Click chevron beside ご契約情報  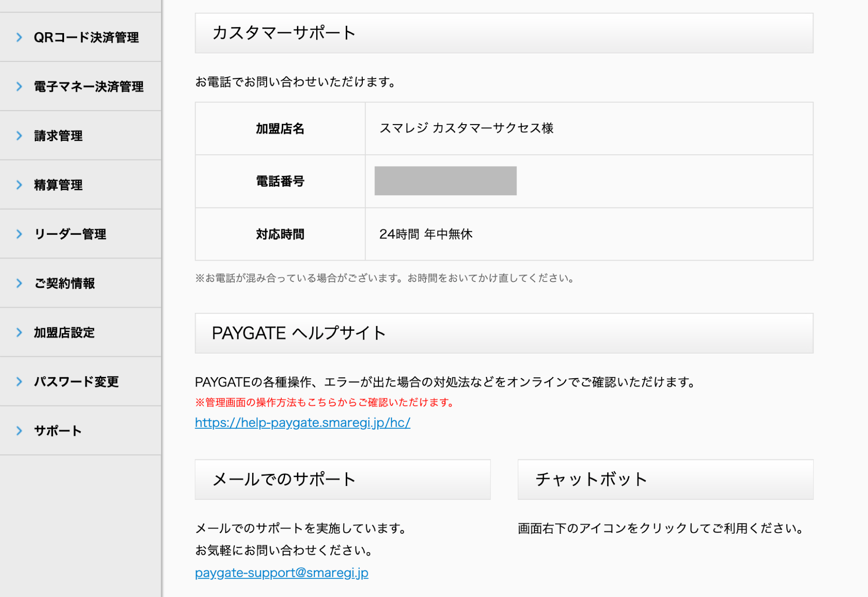[19, 283]
